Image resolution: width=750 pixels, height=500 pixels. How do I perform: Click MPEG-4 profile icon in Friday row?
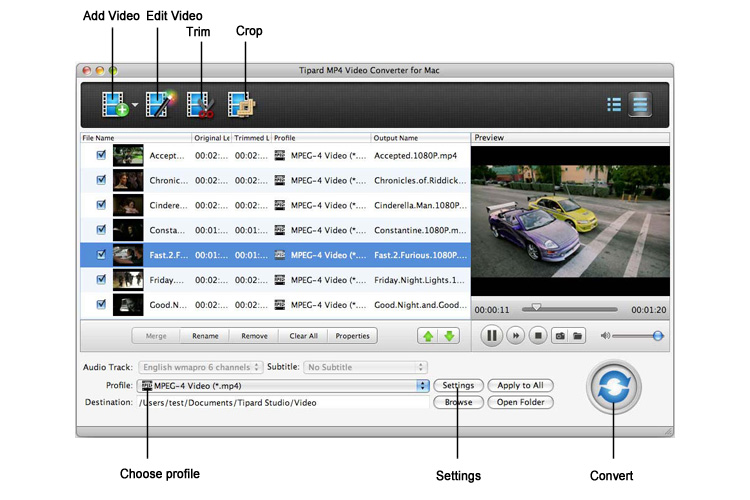coord(280,279)
